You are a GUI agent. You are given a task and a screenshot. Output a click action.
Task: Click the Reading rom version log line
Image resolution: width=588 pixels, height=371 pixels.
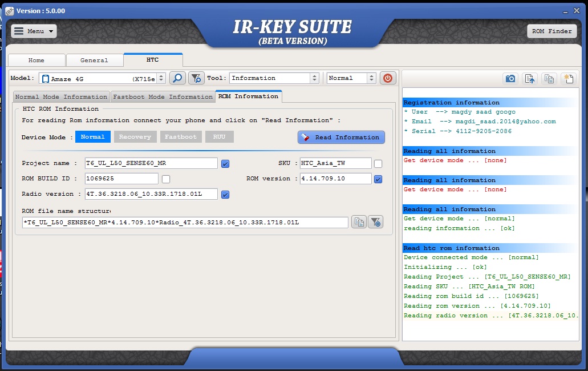[477, 306]
